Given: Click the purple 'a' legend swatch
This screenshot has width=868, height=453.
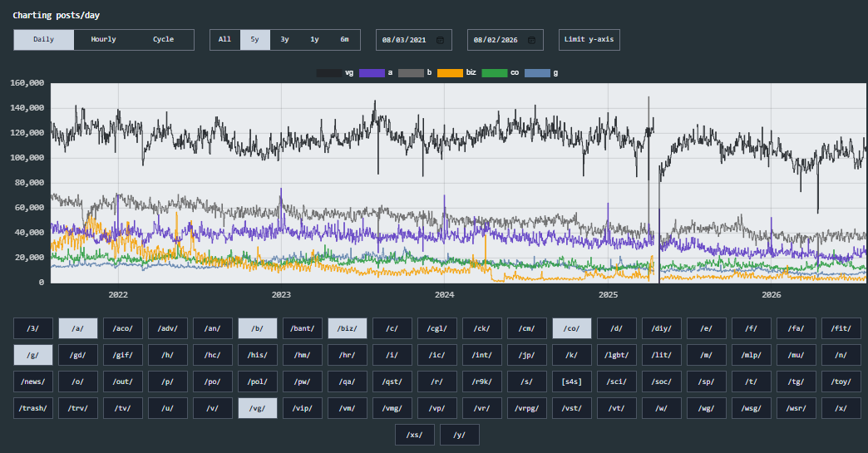Looking at the screenshot, I should pyautogui.click(x=372, y=73).
